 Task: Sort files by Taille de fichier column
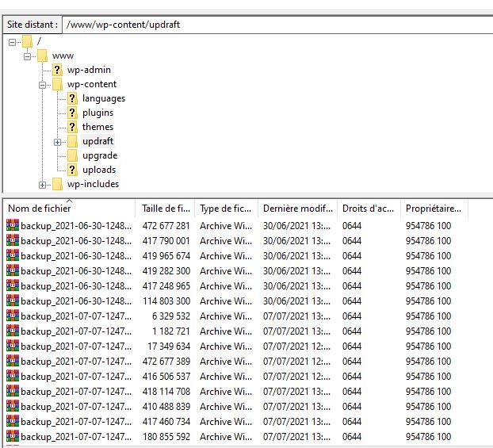(x=165, y=209)
